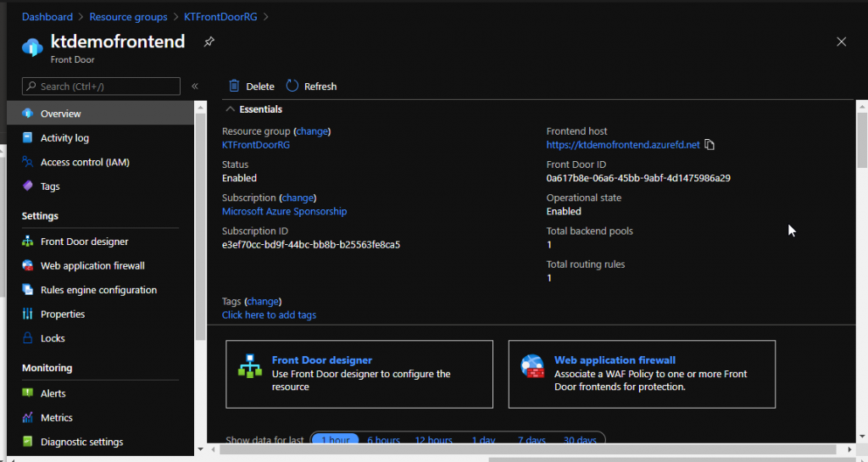Select the 30 days time range
Image resolution: width=868 pixels, height=462 pixels.
click(x=580, y=441)
